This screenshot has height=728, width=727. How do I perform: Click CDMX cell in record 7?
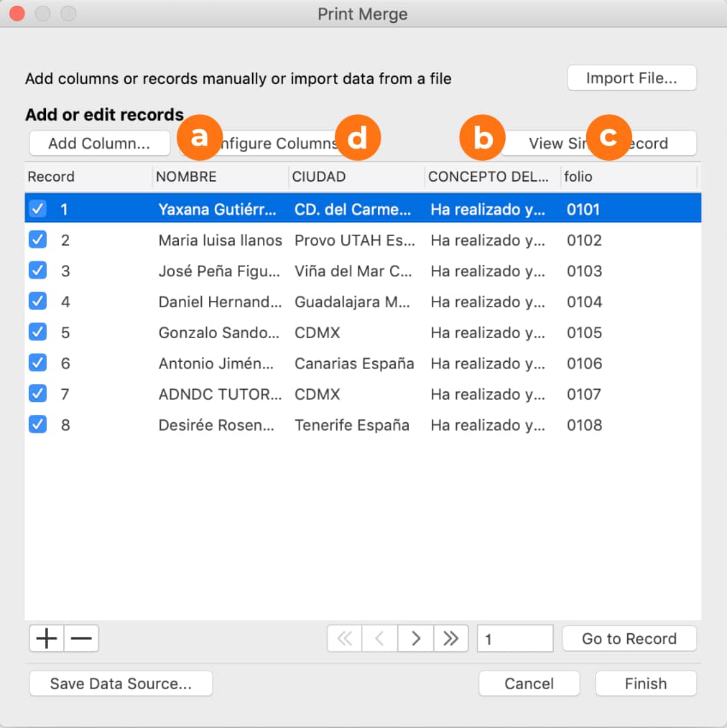point(318,394)
